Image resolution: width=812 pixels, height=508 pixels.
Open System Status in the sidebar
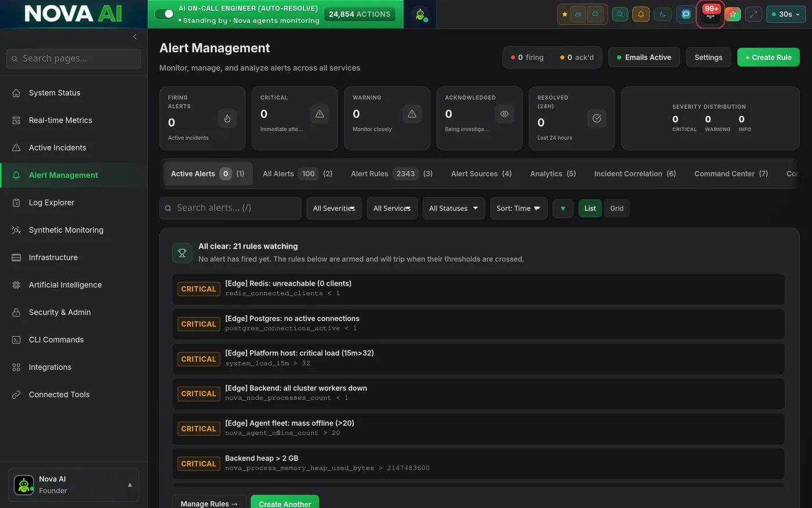(74, 93)
